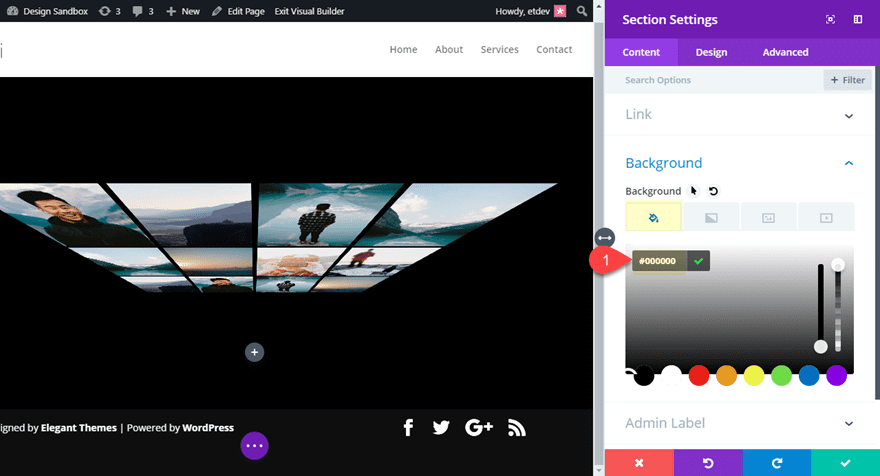Viewport: 880px width, 476px height.
Task: Reset the background using the undo arrow icon
Action: [713, 191]
